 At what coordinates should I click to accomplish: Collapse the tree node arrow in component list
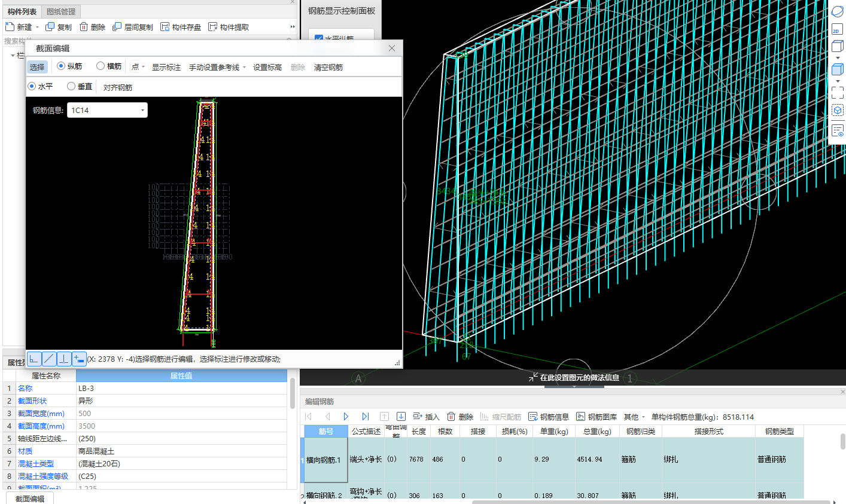coord(13,55)
